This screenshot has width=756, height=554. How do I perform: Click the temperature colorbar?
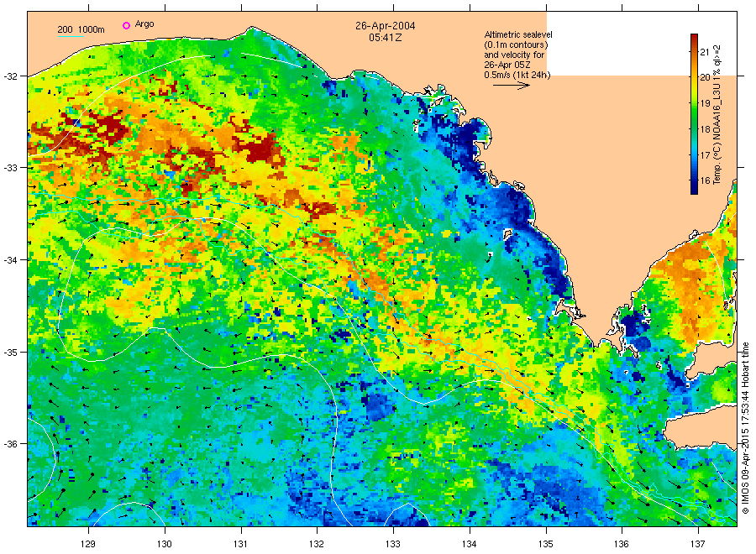[694, 114]
